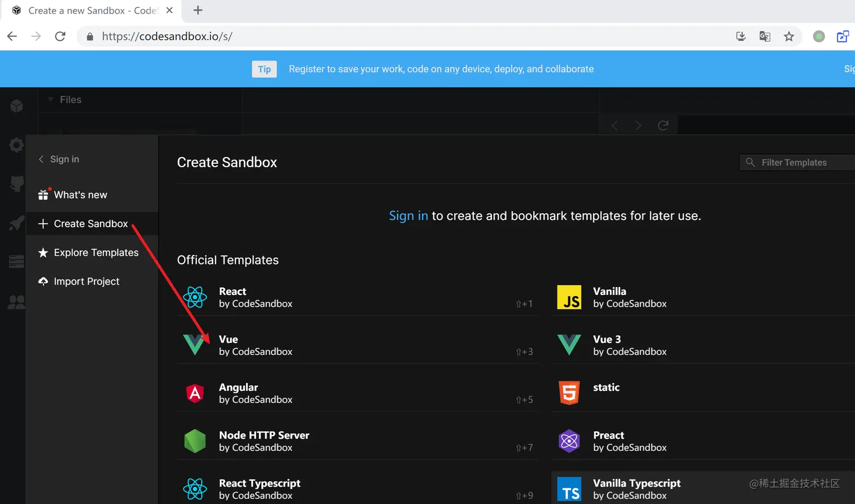Choose the Preact template title
The image size is (855, 504).
[x=608, y=436]
